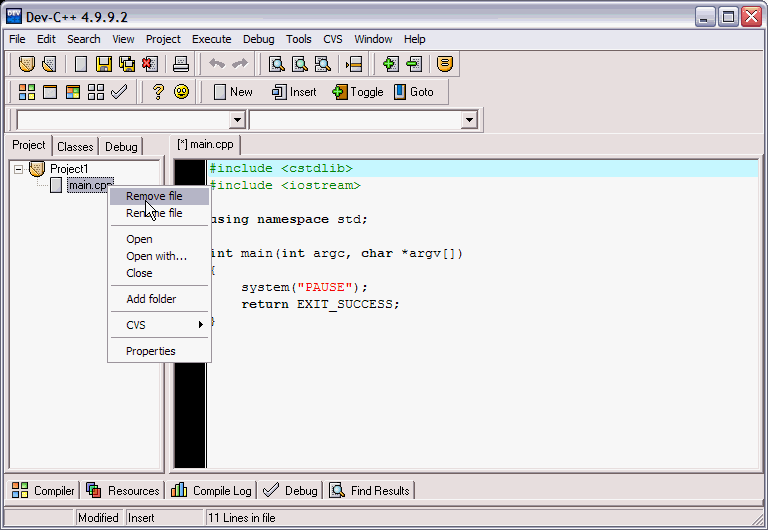Click the Remove from Project green minus icon
The height and width of the screenshot is (530, 768).
(414, 64)
